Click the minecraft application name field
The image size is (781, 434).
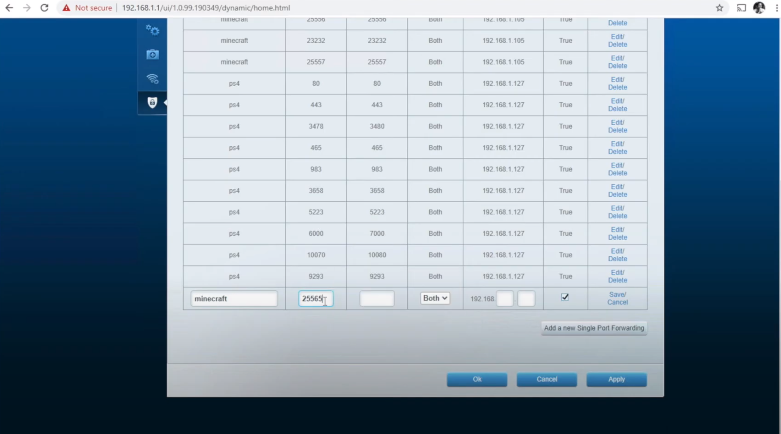tap(234, 298)
